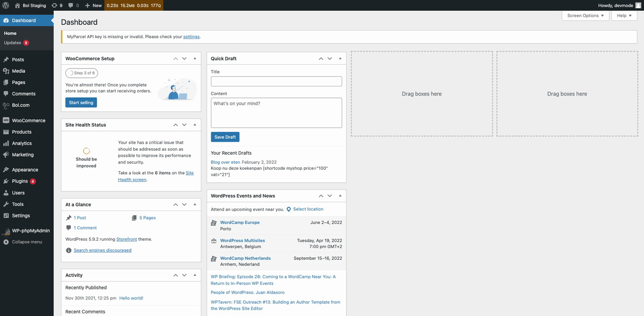Image resolution: width=644 pixels, height=316 pixels.
Task: Open the Updates submenu item
Action: (x=17, y=43)
